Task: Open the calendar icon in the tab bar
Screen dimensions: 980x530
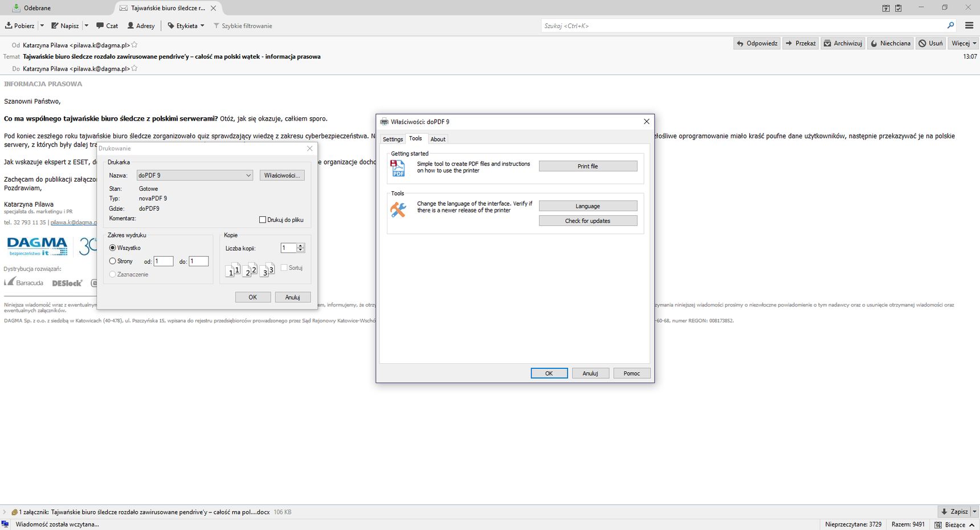Action: [885, 8]
